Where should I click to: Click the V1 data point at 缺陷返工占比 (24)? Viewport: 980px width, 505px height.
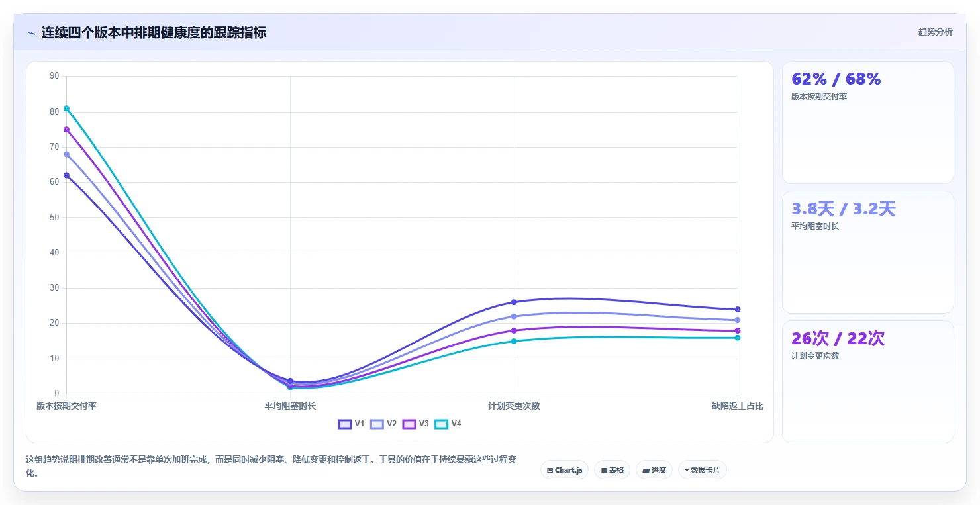click(x=738, y=309)
